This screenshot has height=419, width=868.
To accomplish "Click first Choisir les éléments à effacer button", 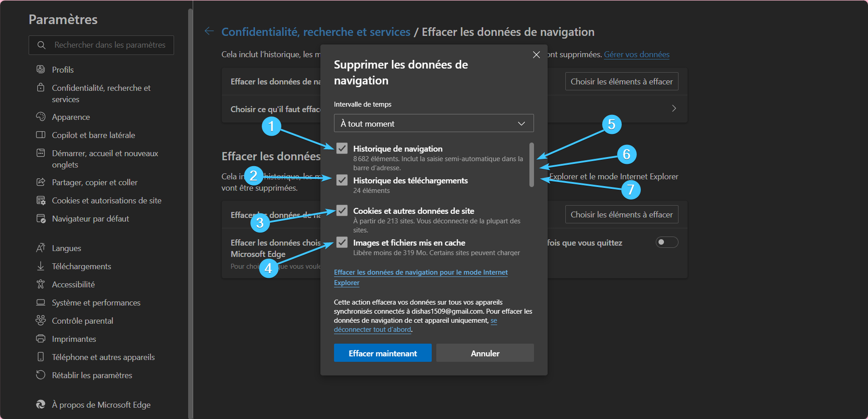I will [622, 81].
